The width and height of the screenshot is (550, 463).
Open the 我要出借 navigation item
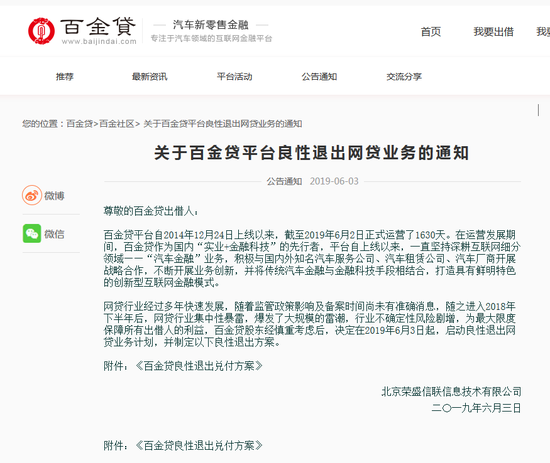click(x=494, y=32)
